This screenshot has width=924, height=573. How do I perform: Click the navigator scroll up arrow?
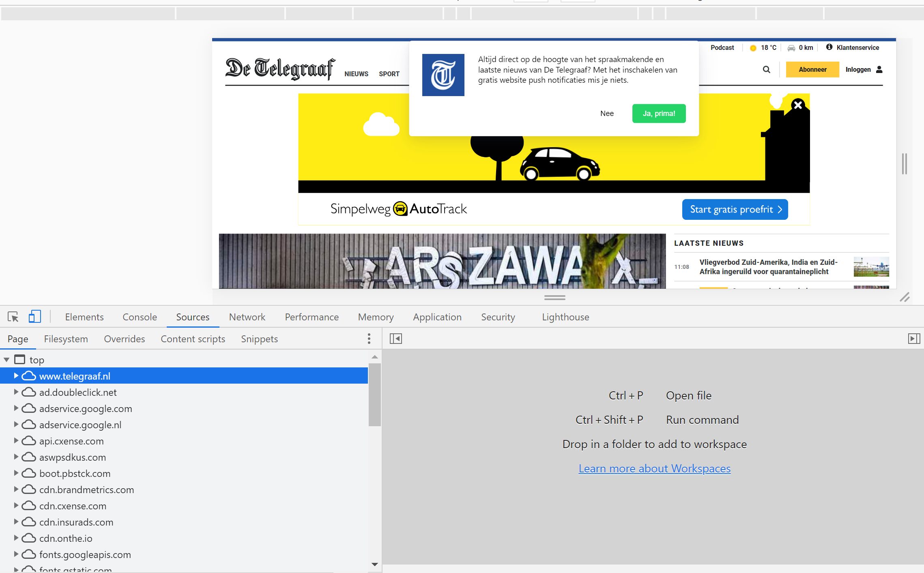[x=374, y=357]
